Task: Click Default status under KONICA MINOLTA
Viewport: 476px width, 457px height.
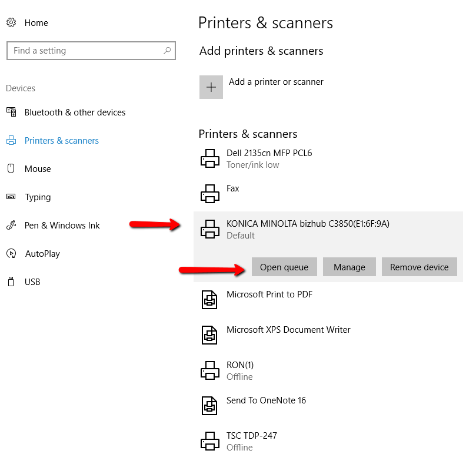Action: coord(241,236)
